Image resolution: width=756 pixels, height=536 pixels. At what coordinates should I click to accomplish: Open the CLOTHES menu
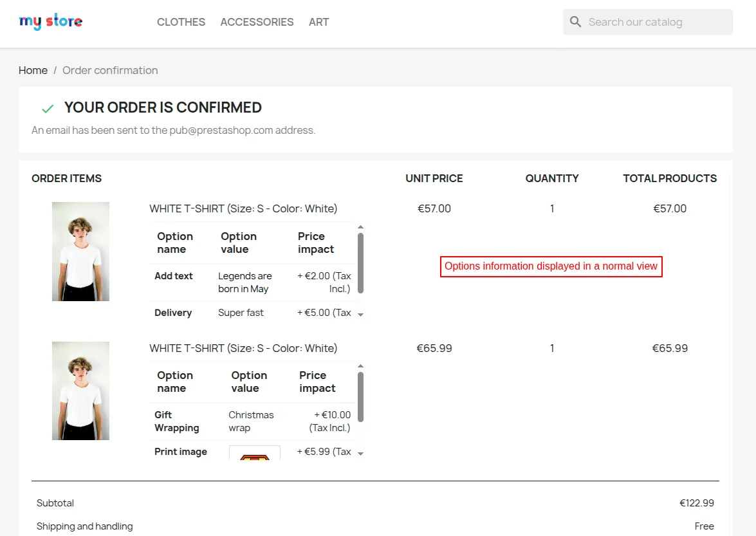181,21
